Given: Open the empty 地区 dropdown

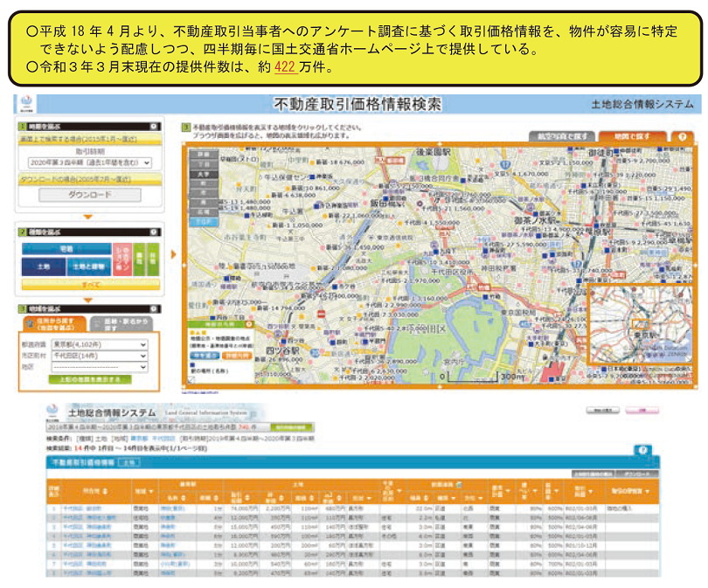Looking at the screenshot, I should [100, 367].
